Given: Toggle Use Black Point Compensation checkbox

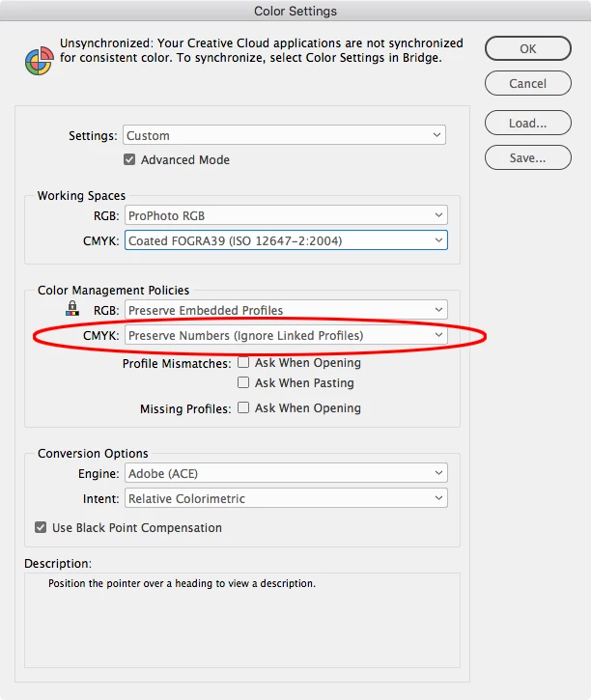Looking at the screenshot, I should point(41,527).
